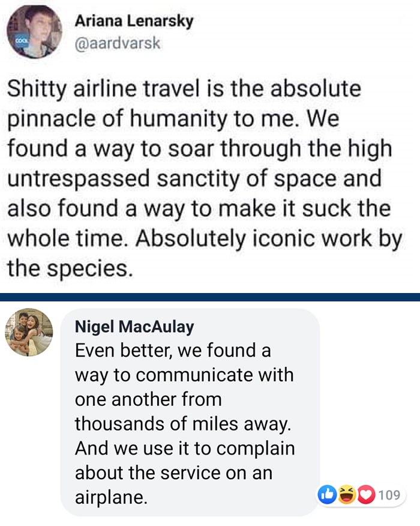View the 109 reactions count
The image size is (420, 526).
[390, 495]
